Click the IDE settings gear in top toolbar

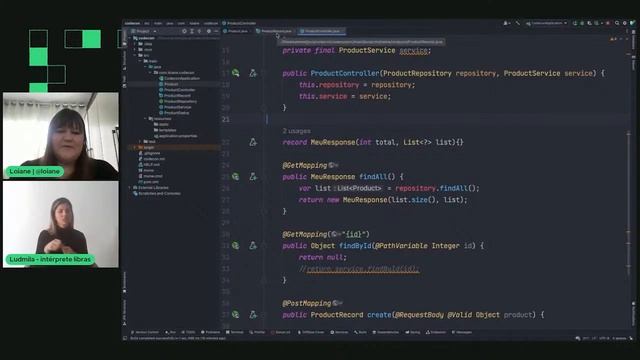point(624,23)
